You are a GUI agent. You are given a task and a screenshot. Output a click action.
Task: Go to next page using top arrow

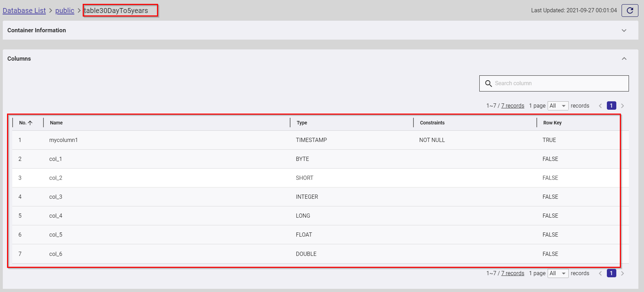pyautogui.click(x=623, y=106)
